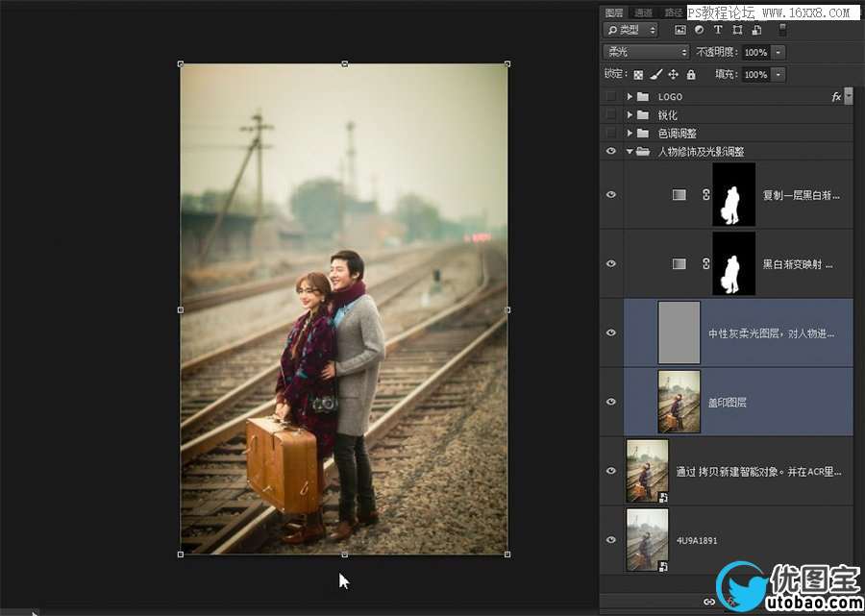865x616 pixels.
Task: Open the 柔光 blend mode dropdown
Action: coord(646,52)
